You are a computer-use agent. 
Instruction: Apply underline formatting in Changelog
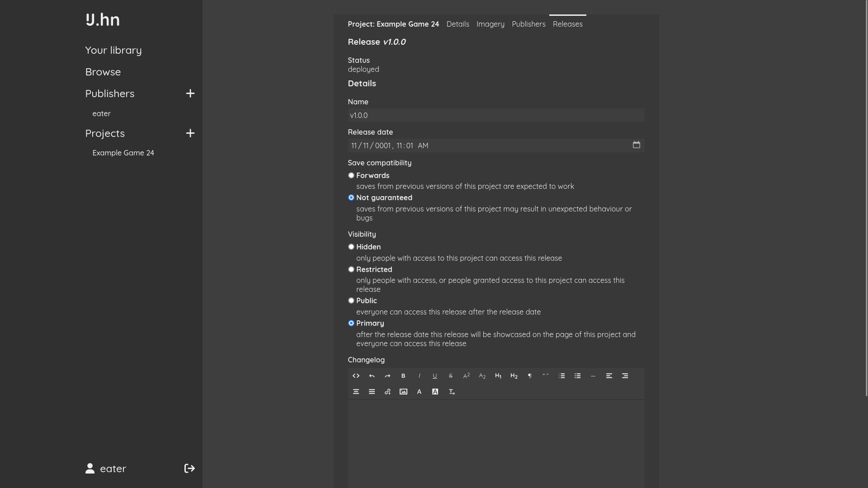(435, 376)
